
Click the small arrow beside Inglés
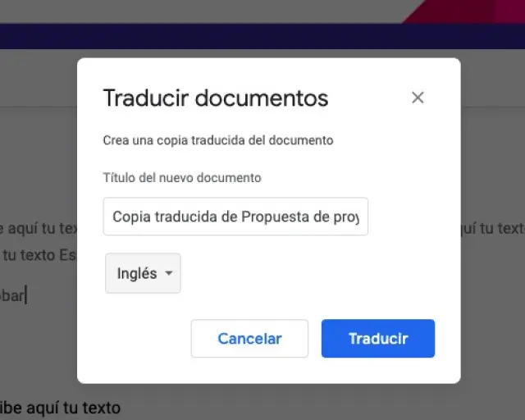(169, 273)
